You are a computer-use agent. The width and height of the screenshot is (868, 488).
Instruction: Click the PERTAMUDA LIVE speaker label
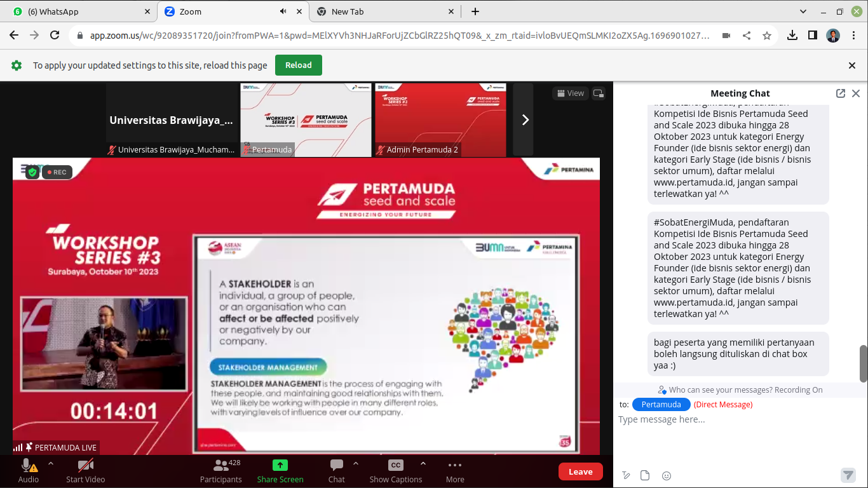[65, 448]
